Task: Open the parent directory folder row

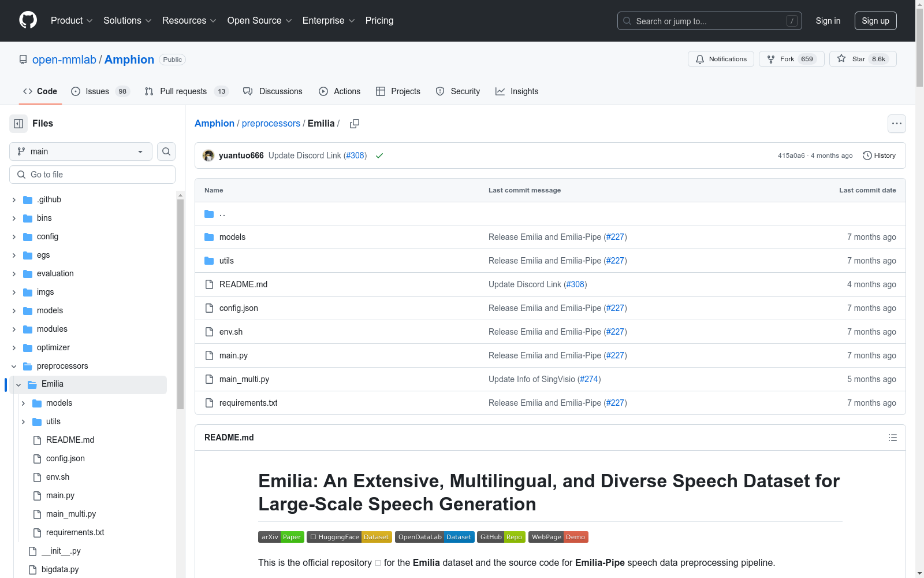Action: coord(550,214)
